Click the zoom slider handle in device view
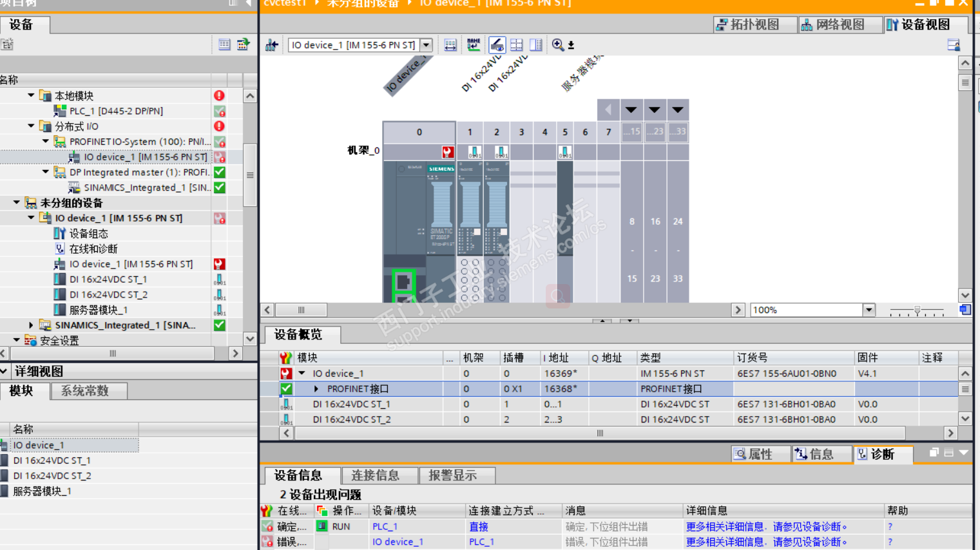Screen dimensions: 980x550 pyautogui.click(x=918, y=310)
